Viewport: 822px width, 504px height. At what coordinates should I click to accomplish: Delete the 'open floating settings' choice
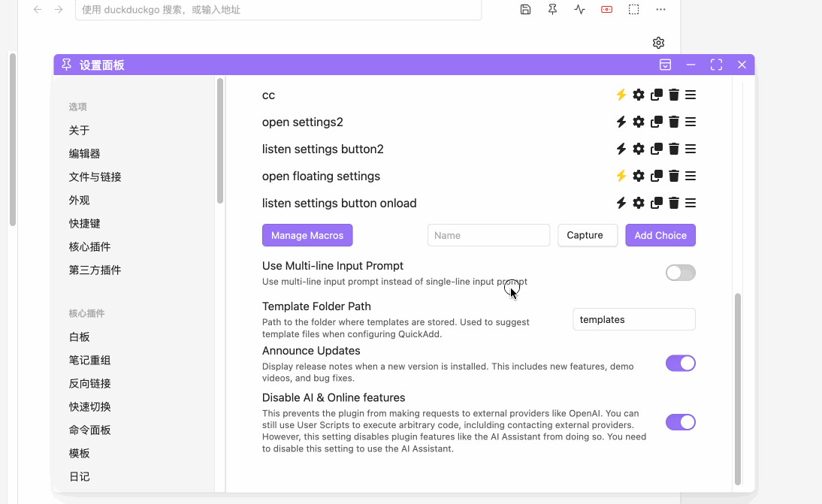(674, 176)
